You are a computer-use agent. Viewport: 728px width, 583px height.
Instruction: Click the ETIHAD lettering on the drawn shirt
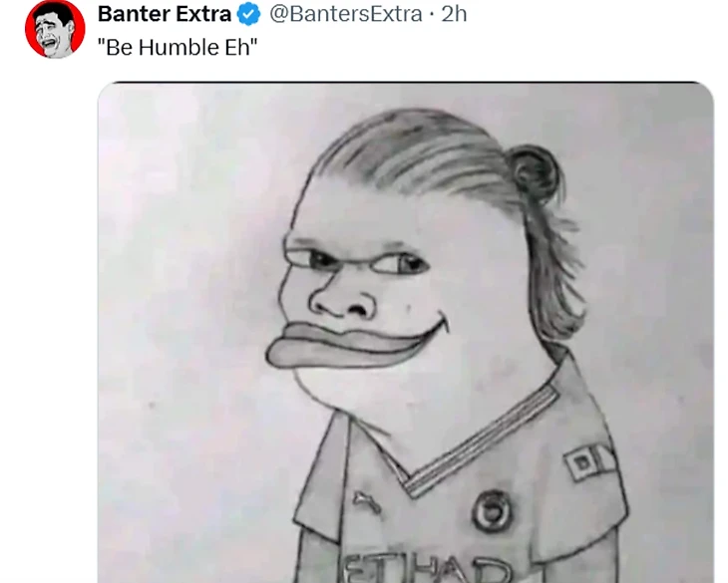(x=427, y=569)
